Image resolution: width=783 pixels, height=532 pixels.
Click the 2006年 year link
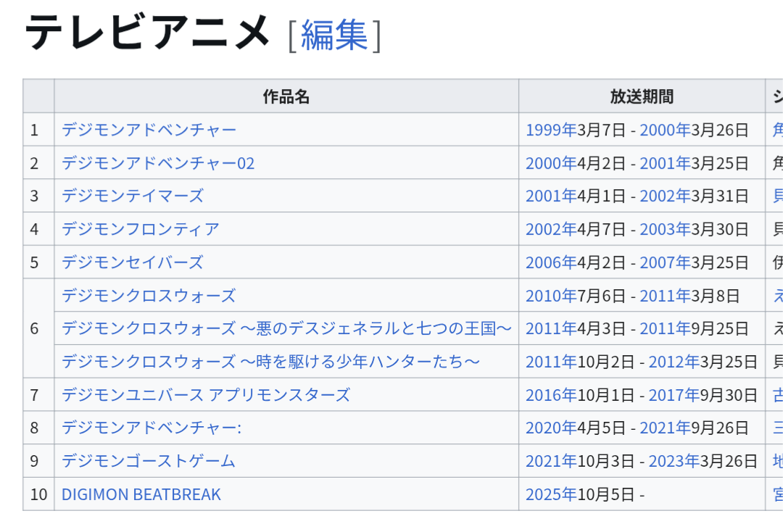coord(551,262)
